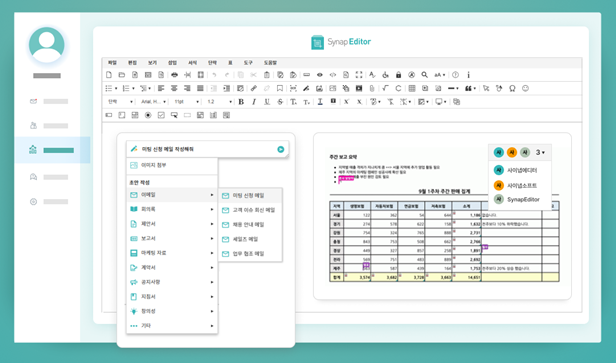616x363 pixels.
Task: Click the teal AI prompt send button
Action: (x=280, y=149)
